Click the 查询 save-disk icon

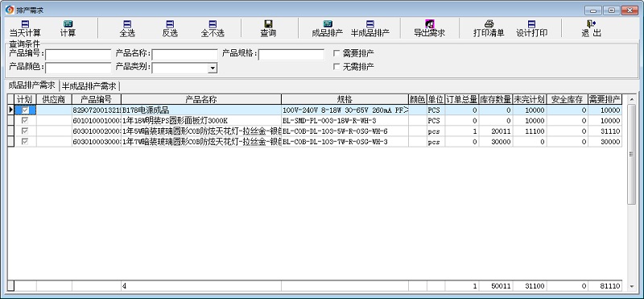[x=268, y=24]
